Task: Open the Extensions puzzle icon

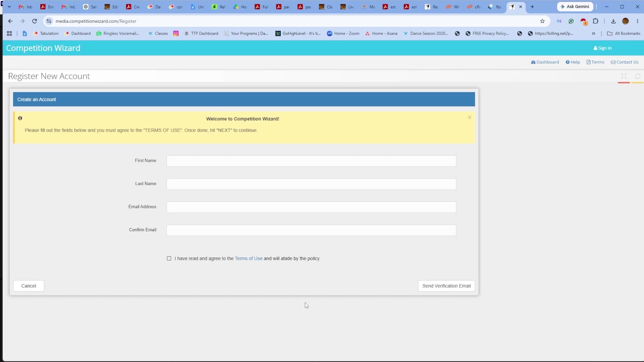Action: [x=595, y=21]
